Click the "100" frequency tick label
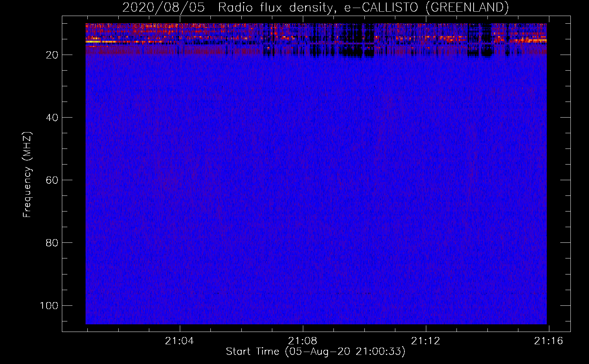 49,305
